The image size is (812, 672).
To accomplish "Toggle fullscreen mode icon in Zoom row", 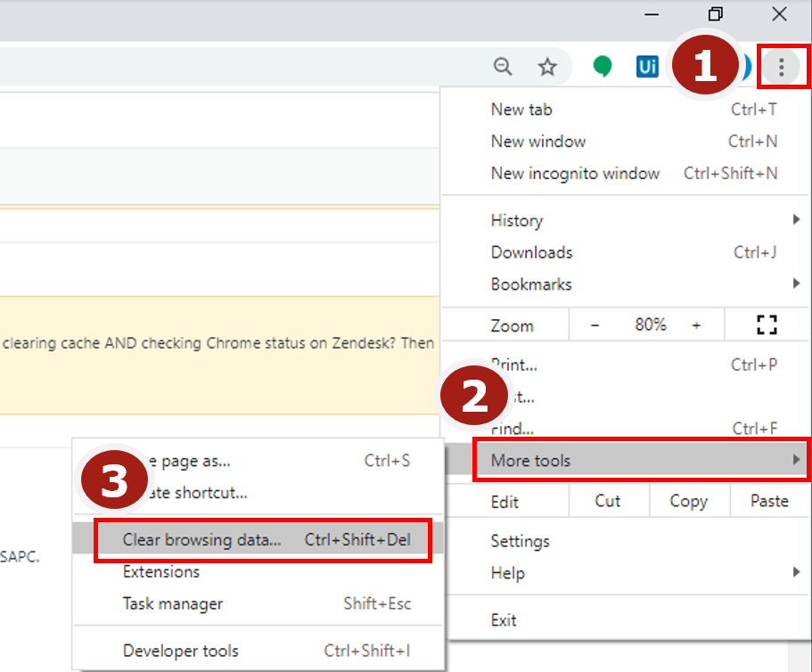I will (x=767, y=325).
